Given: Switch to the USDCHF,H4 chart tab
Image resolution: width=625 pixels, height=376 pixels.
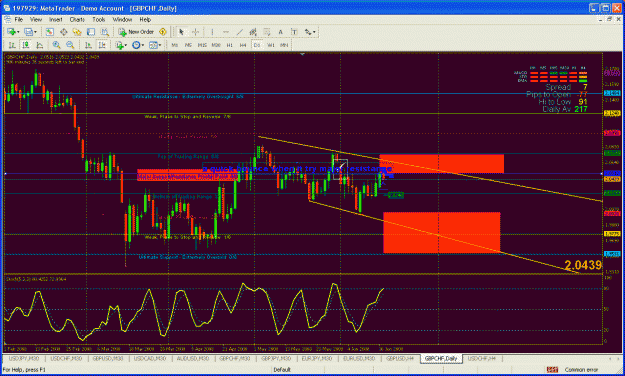Looking at the screenshot, I should 482,358.
